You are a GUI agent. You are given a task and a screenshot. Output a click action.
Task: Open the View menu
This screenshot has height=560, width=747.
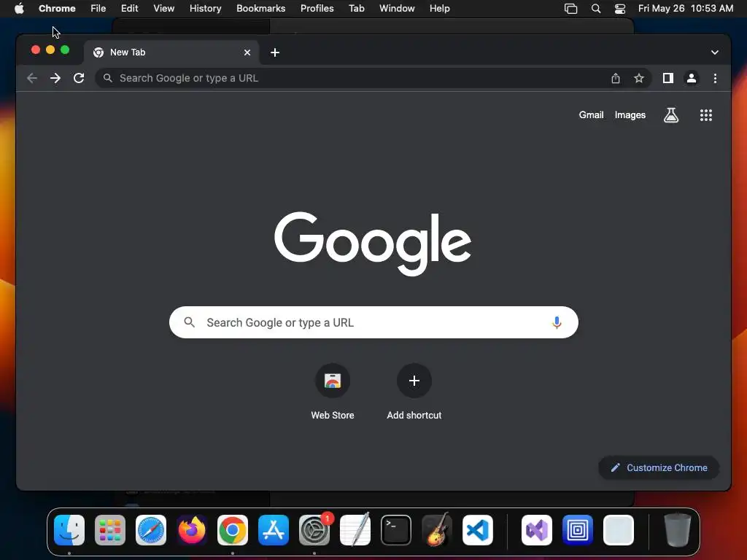[163, 8]
